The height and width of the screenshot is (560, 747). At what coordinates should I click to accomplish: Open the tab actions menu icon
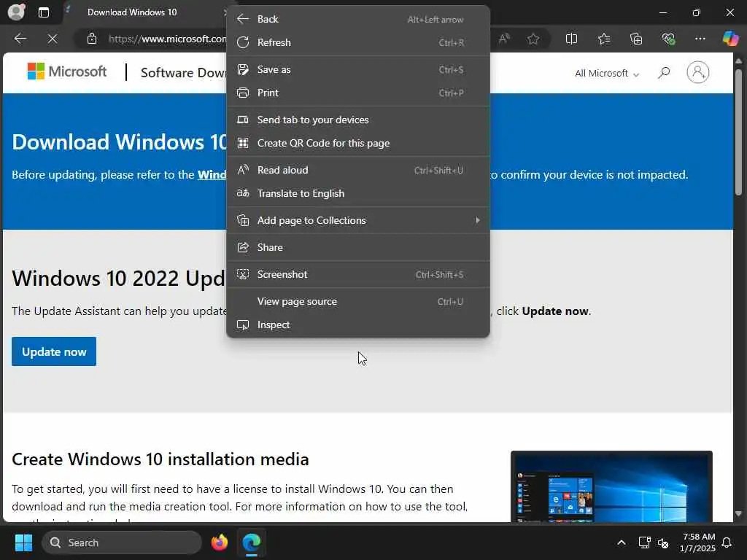pyautogui.click(x=43, y=12)
